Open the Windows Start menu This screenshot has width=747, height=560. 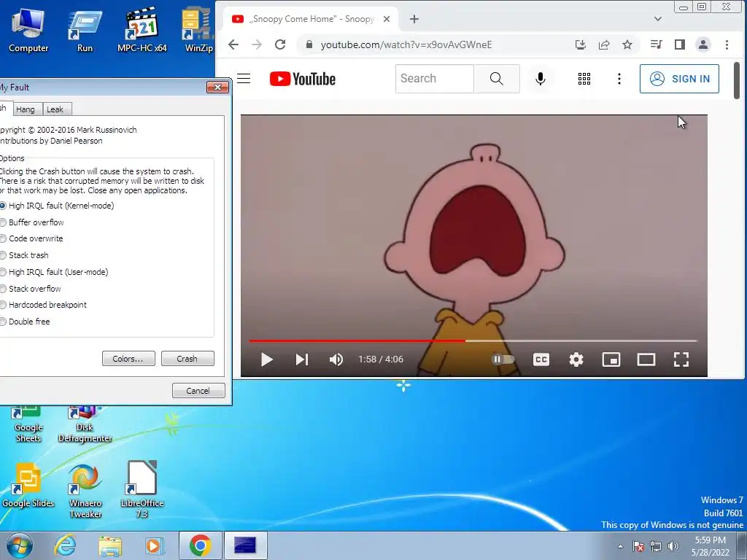pos(19,545)
